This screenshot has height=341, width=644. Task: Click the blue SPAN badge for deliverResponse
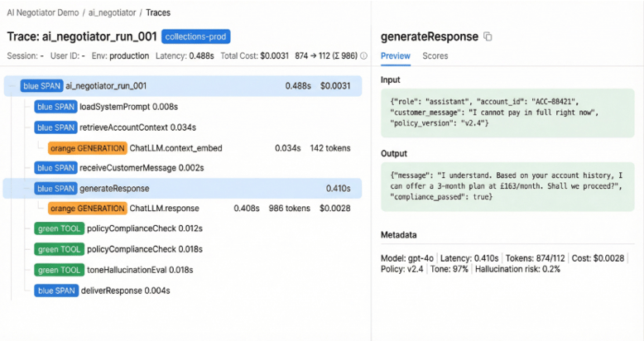click(55, 291)
